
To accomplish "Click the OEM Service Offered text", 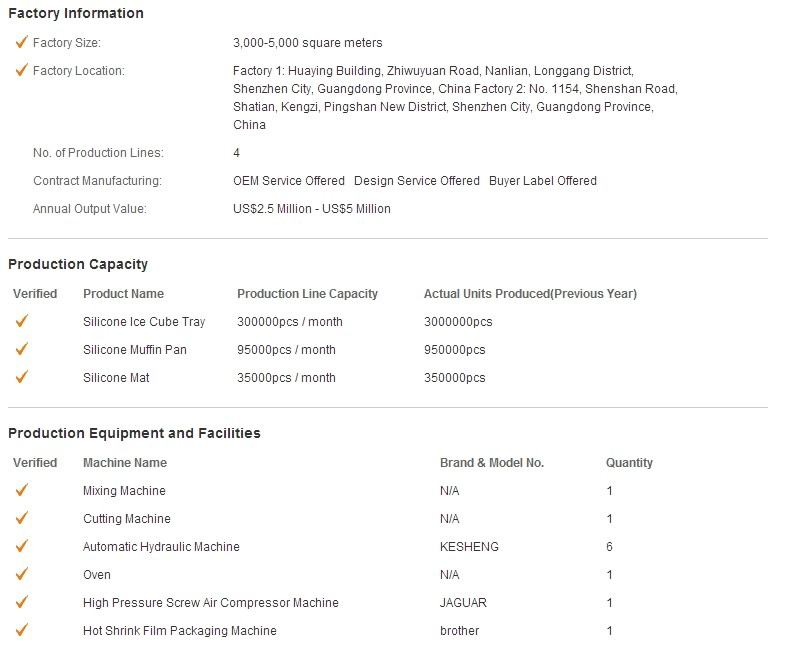I will click(x=289, y=181).
